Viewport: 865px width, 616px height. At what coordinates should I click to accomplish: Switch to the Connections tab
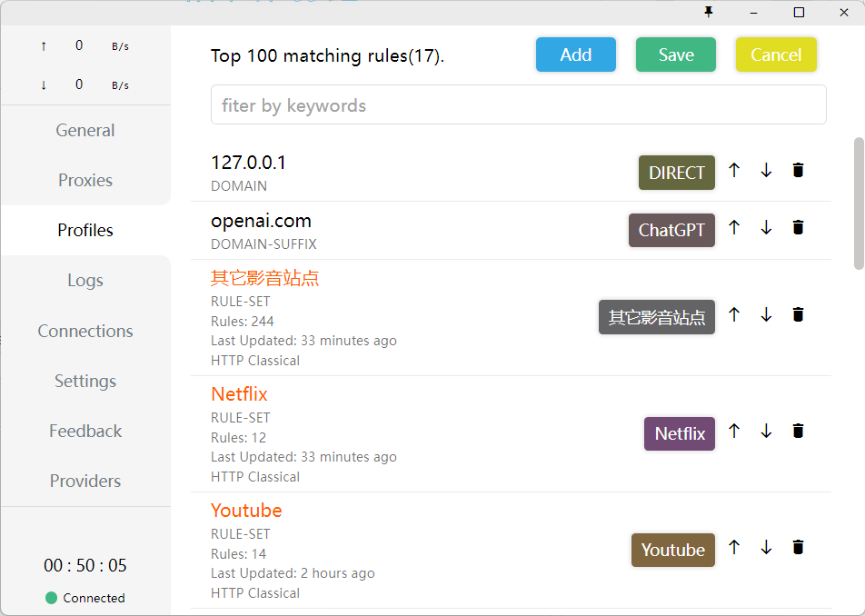click(x=85, y=331)
